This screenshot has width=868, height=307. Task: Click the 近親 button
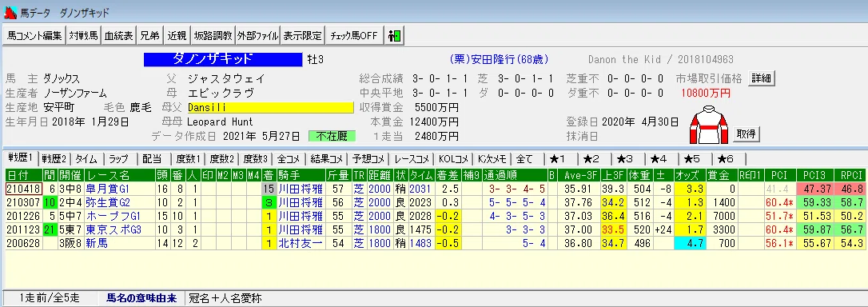pyautogui.click(x=177, y=35)
